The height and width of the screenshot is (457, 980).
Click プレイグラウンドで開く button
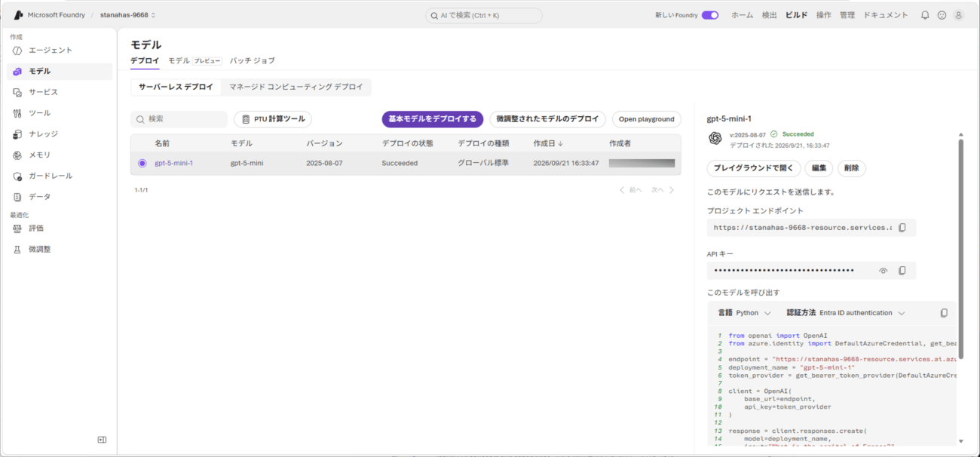[x=753, y=168]
